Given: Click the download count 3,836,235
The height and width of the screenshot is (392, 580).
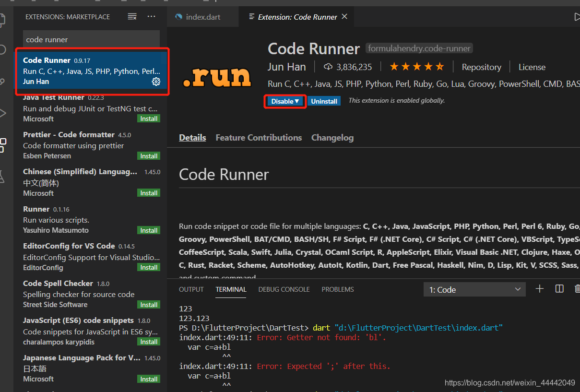Looking at the screenshot, I should pyautogui.click(x=348, y=67).
